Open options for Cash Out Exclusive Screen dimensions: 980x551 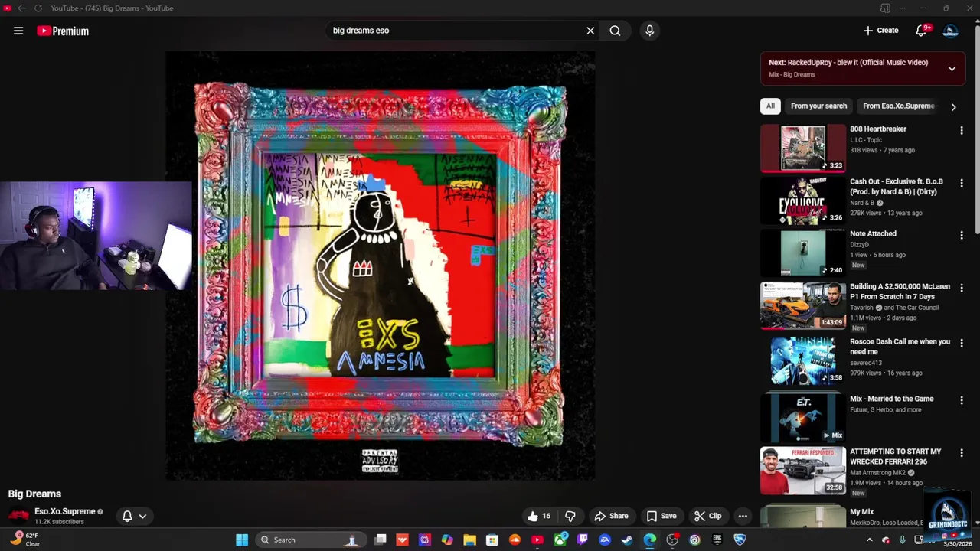(962, 184)
